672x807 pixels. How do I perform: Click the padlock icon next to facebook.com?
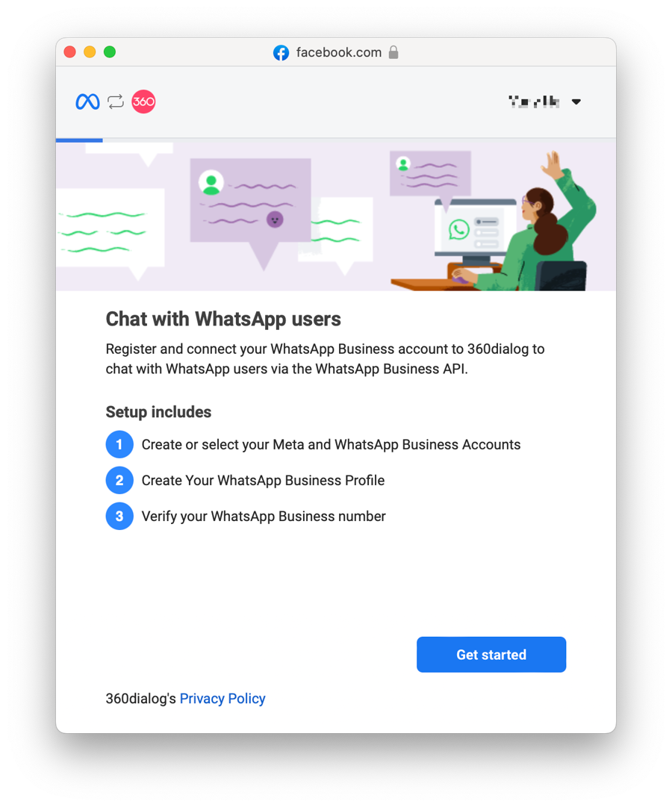[x=393, y=52]
